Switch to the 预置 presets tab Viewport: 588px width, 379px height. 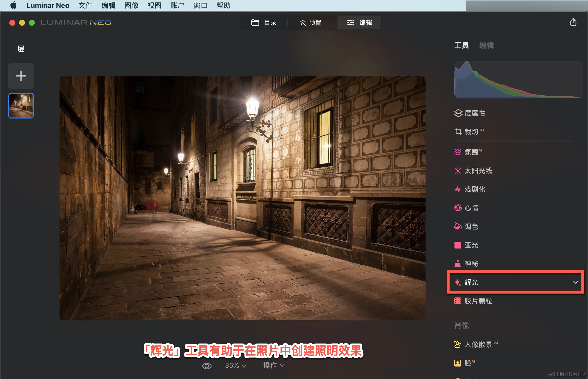point(311,23)
